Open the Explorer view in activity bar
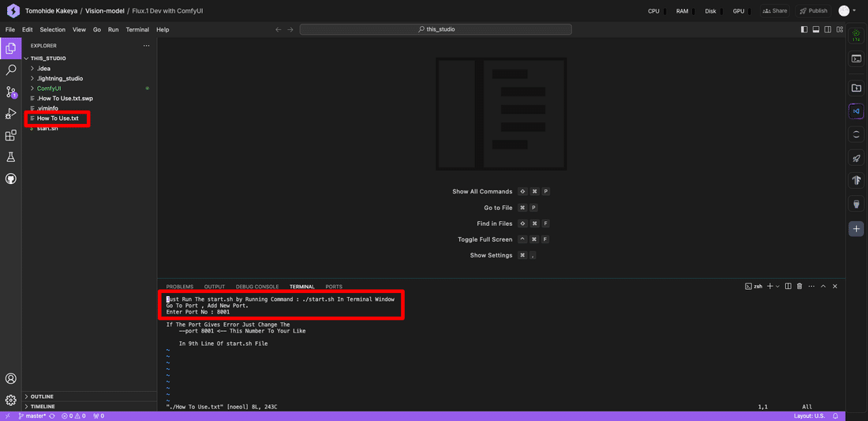The image size is (868, 421). coord(10,49)
